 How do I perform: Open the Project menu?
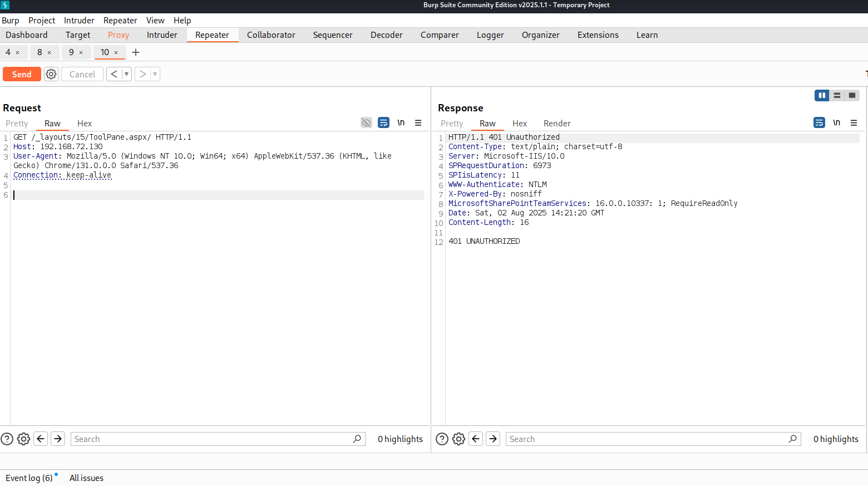coord(42,20)
